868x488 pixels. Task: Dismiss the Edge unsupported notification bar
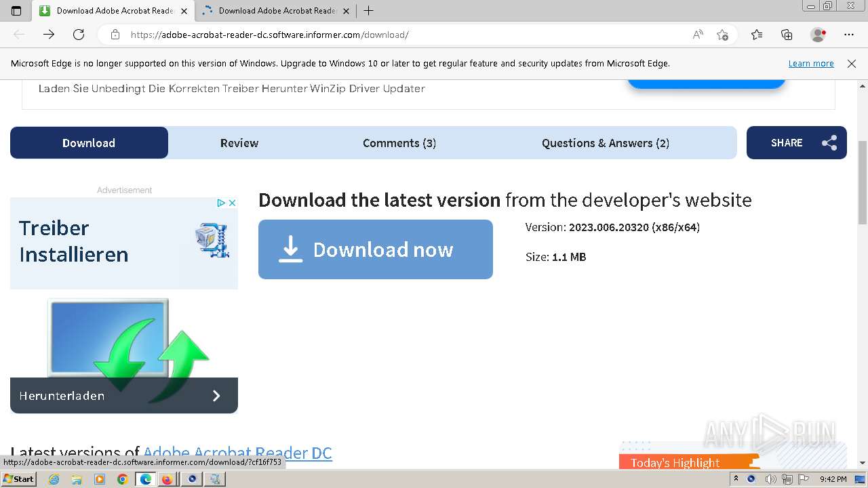[852, 64]
